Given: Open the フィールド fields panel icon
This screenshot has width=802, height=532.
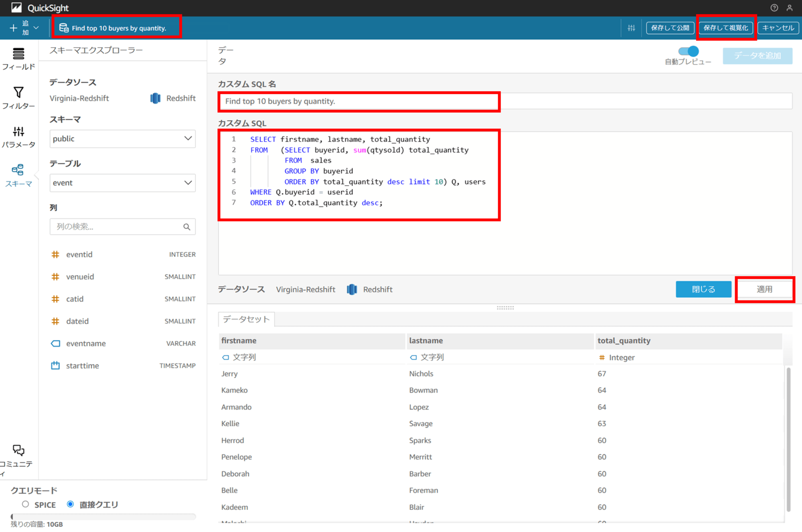Looking at the screenshot, I should tap(18, 53).
